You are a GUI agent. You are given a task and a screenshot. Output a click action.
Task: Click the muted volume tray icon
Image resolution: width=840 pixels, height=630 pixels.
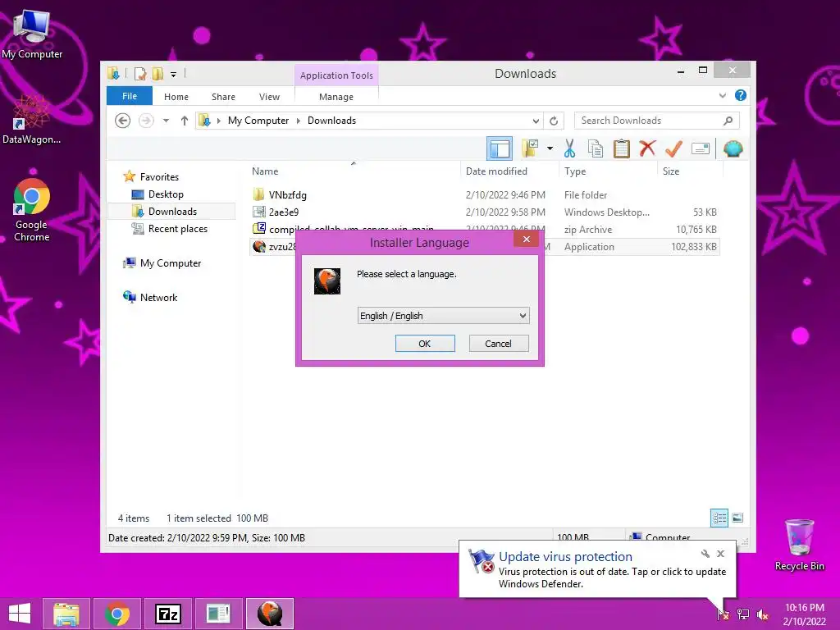point(763,614)
